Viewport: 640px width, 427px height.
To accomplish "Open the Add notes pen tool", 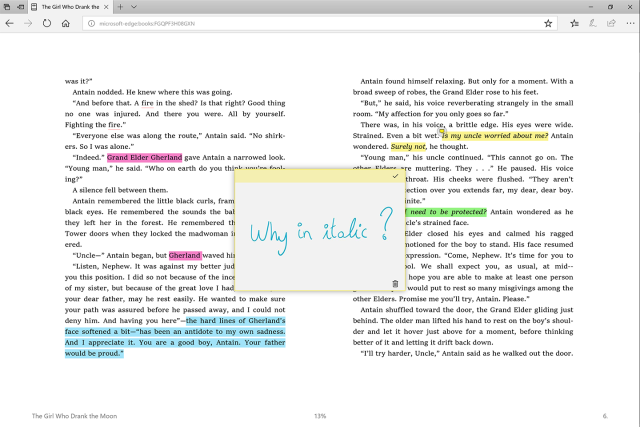I will click(593, 23).
